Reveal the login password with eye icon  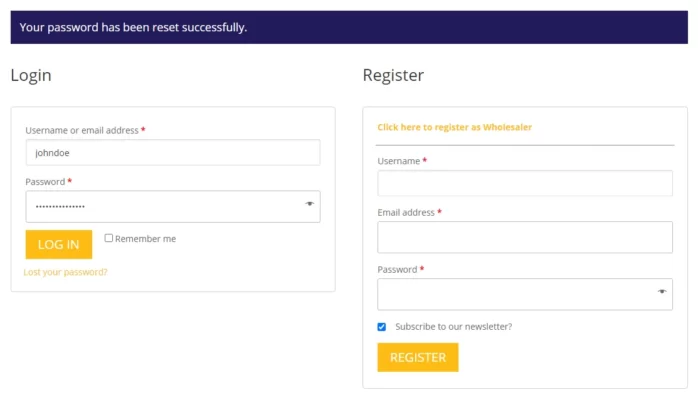(309, 204)
